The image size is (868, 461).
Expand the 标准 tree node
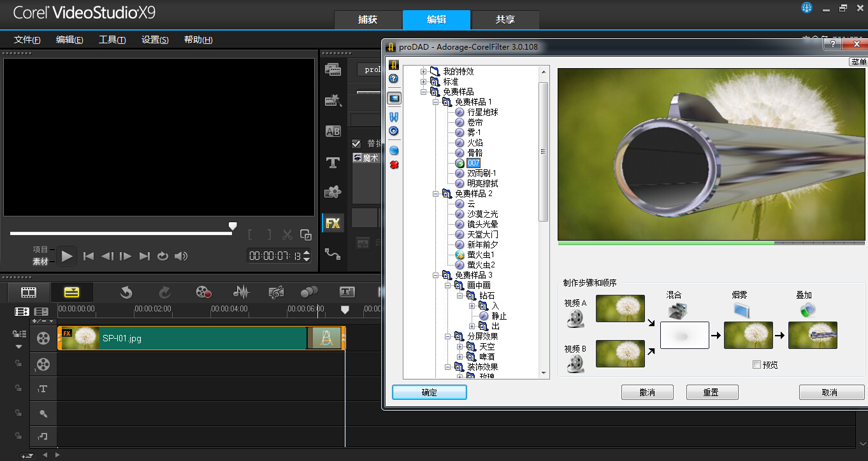[x=423, y=82]
